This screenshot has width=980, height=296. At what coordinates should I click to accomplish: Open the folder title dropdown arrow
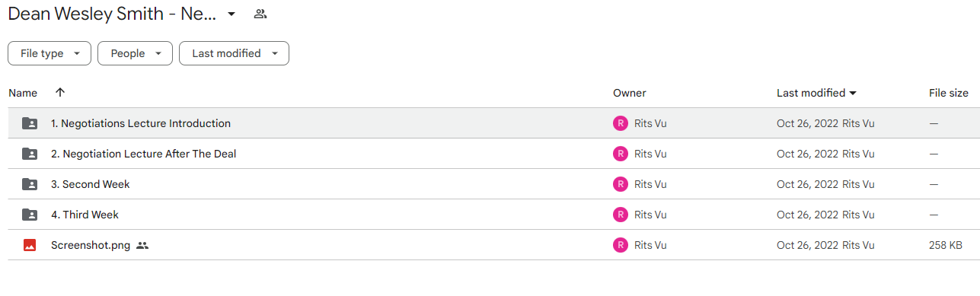point(231,14)
